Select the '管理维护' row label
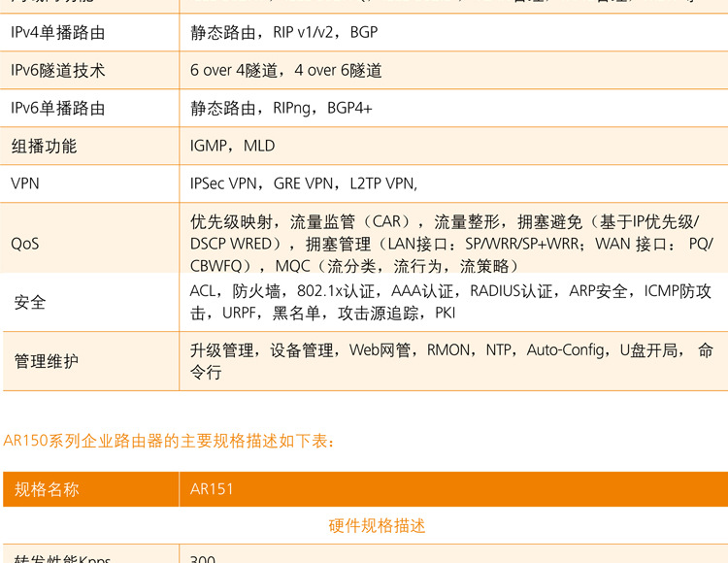The image size is (728, 563). tap(46, 361)
